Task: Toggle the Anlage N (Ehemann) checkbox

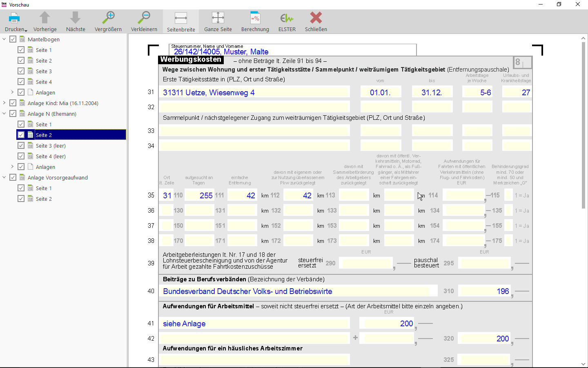Action: (13, 114)
